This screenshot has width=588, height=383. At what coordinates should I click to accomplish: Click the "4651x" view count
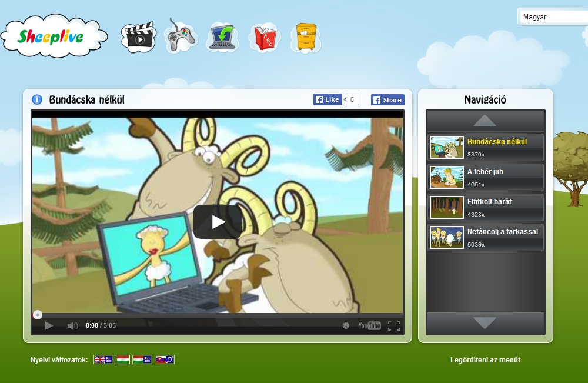(476, 185)
